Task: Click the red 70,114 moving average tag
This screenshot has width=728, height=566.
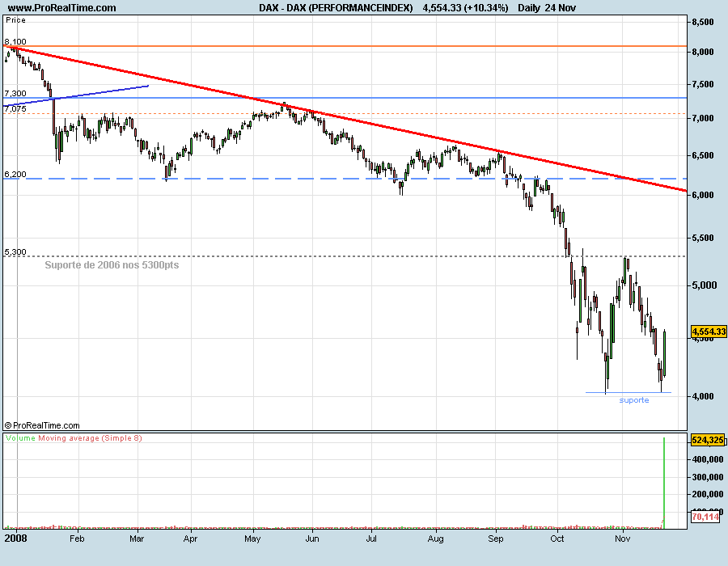Action: (x=705, y=517)
